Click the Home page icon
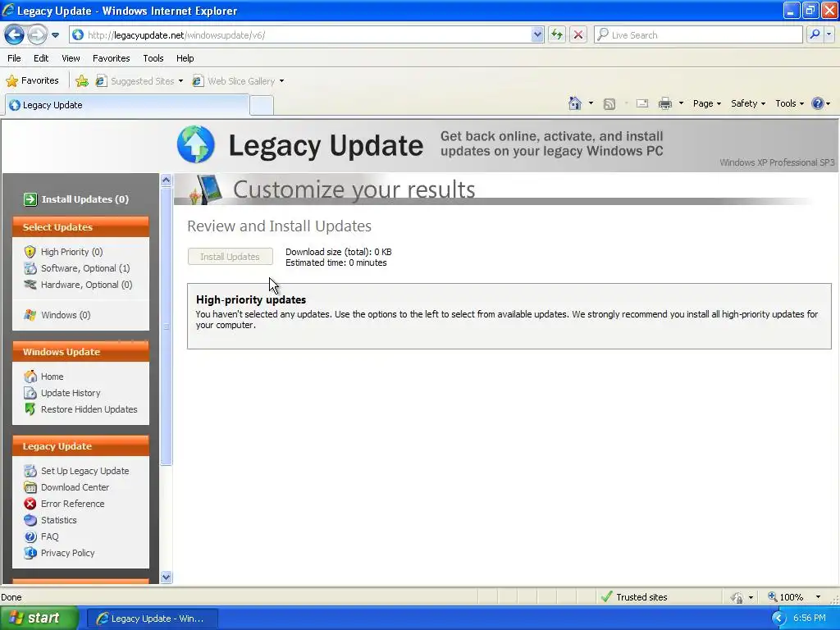Screen dimensions: 840x630 point(575,103)
